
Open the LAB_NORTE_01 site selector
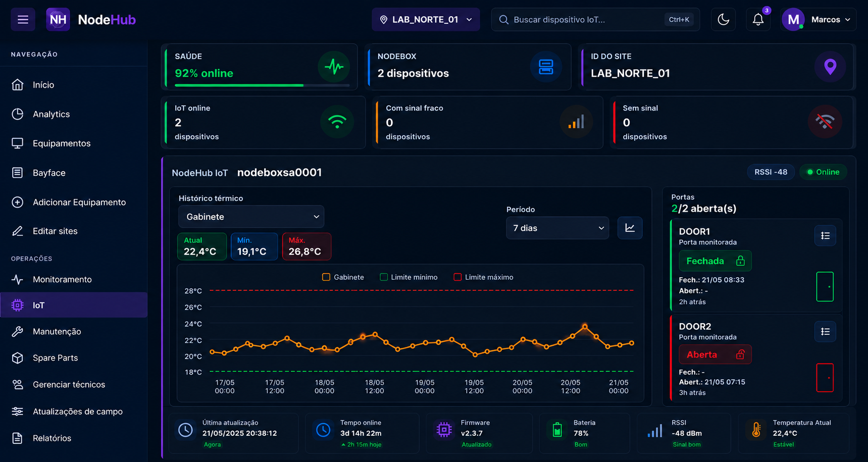click(426, 20)
